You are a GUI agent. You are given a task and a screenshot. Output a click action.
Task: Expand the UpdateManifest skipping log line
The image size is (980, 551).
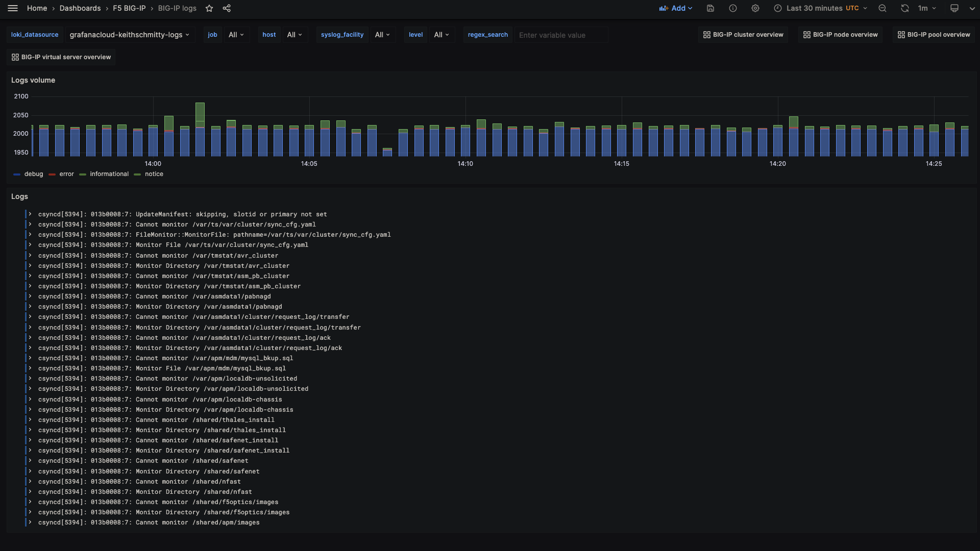pyautogui.click(x=30, y=214)
